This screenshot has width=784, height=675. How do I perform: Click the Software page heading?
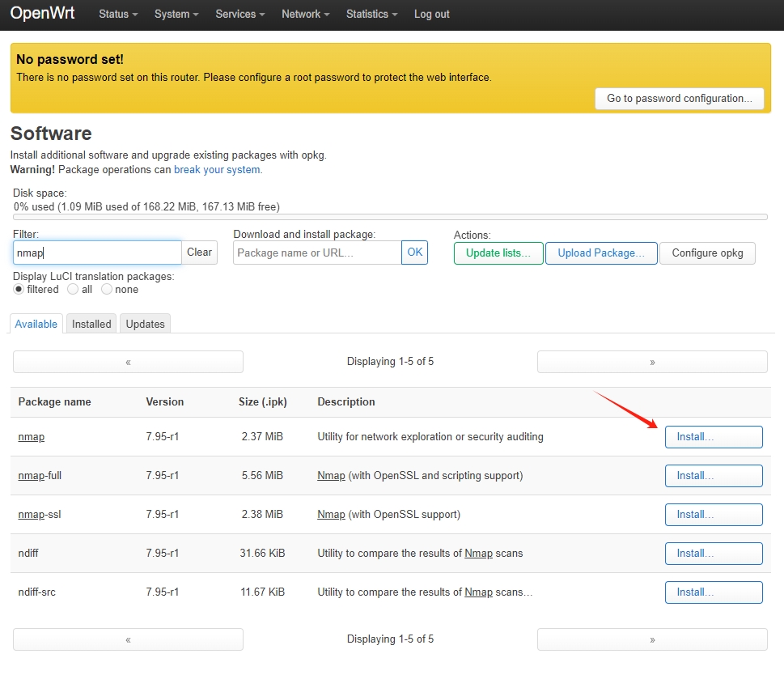51,134
